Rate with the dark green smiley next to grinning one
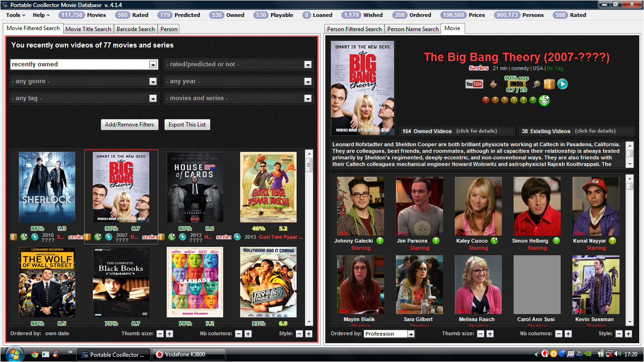This screenshot has height=362, width=644. click(x=533, y=100)
